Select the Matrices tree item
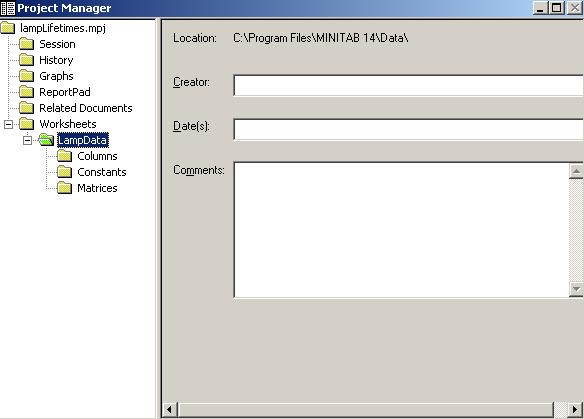Image resolution: width=584 pixels, height=419 pixels. (x=97, y=188)
